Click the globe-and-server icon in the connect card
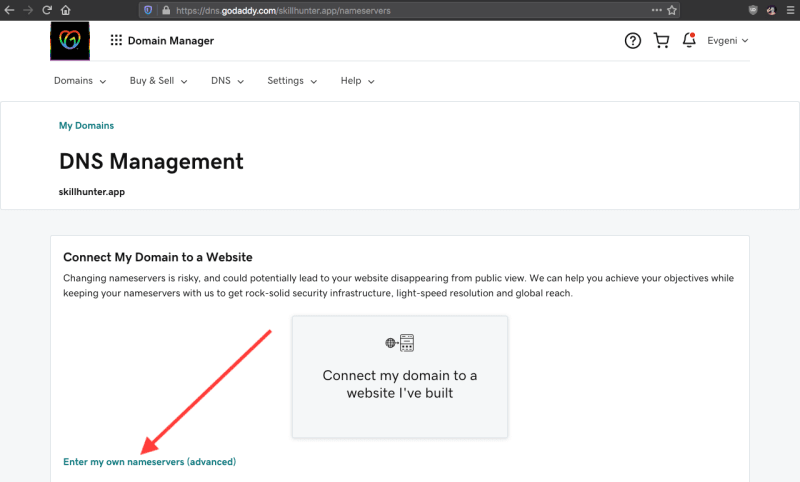This screenshot has width=800, height=482. (399, 343)
